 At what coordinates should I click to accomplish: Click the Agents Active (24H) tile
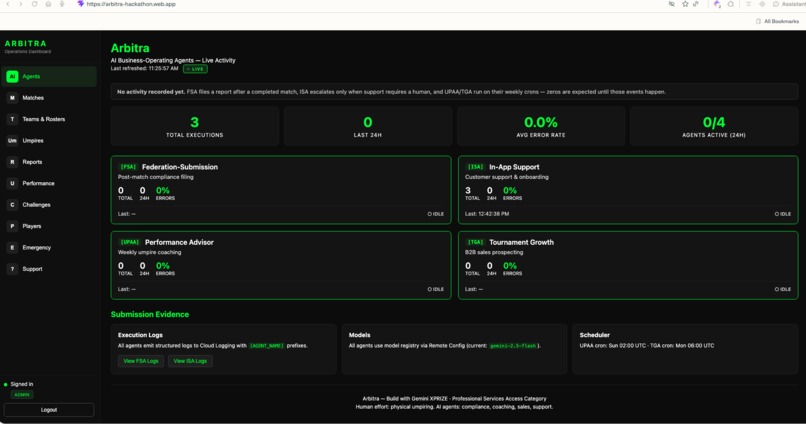pos(714,126)
